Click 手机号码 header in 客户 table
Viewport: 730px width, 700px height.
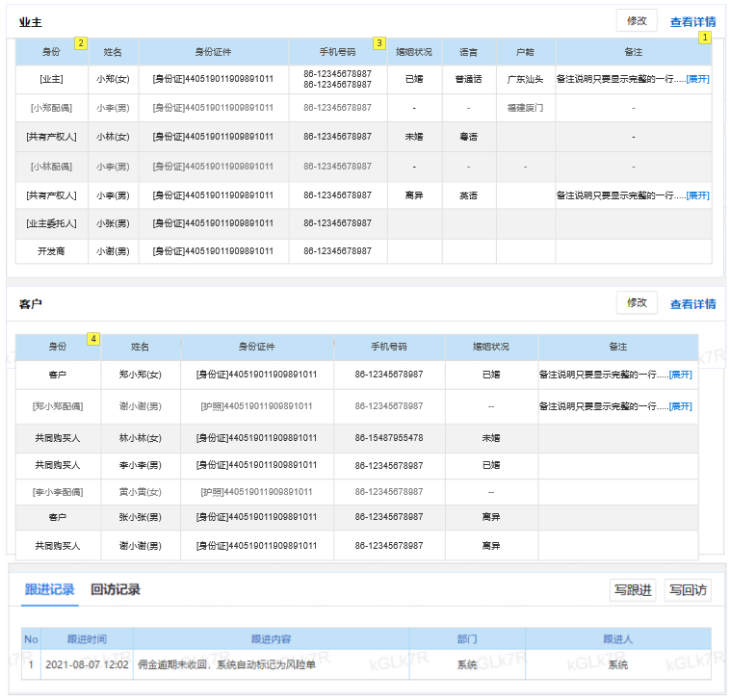coord(389,347)
